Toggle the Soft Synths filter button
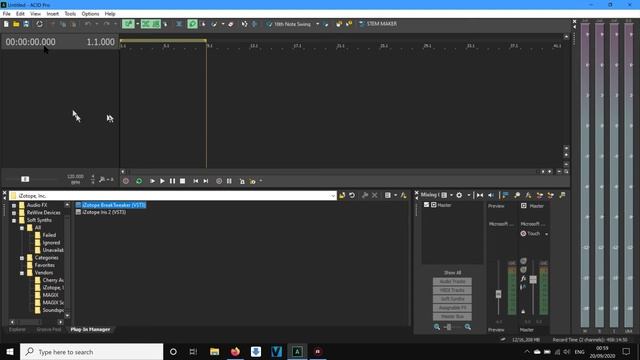The height and width of the screenshot is (360, 640). [452, 299]
